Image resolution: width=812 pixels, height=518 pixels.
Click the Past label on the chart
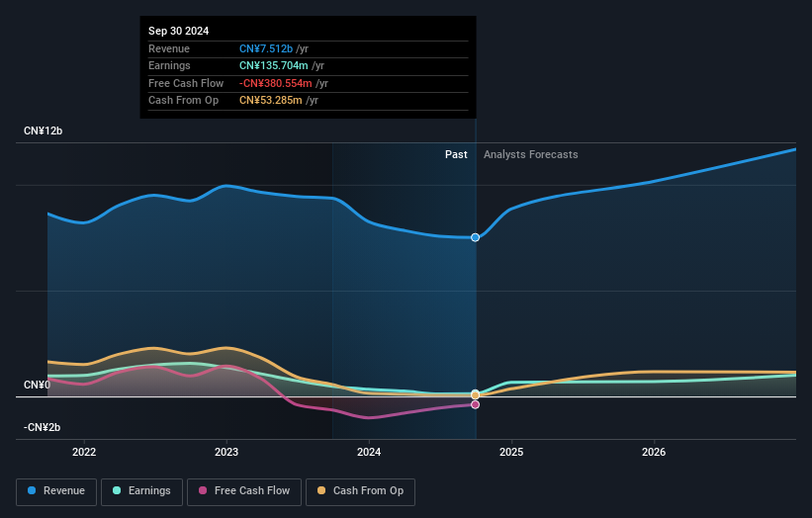point(456,155)
